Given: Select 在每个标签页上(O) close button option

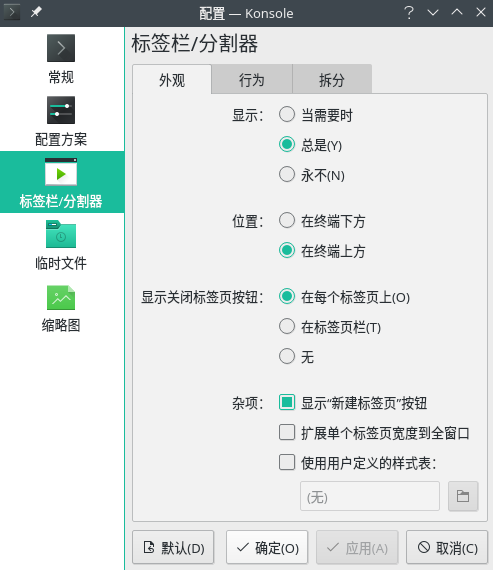Looking at the screenshot, I should pos(344,297).
